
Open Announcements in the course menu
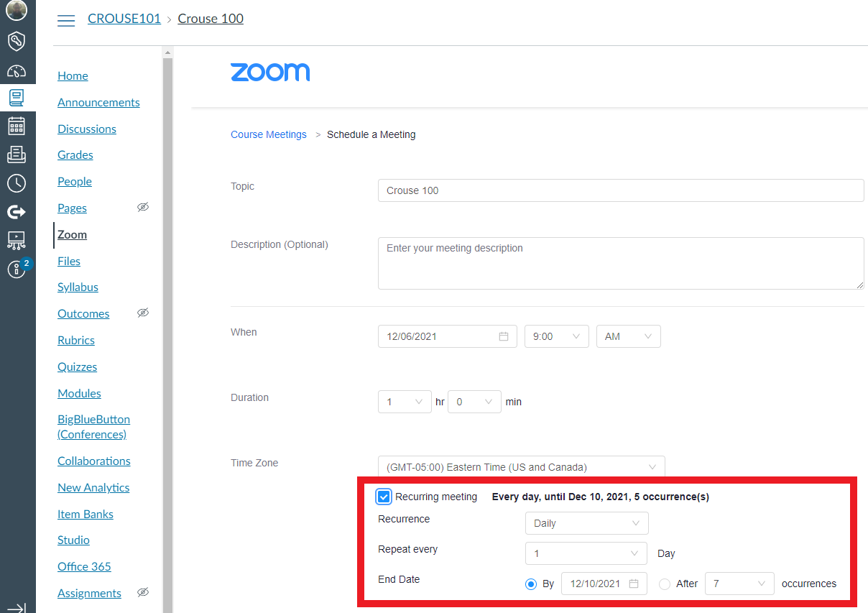[x=98, y=102]
